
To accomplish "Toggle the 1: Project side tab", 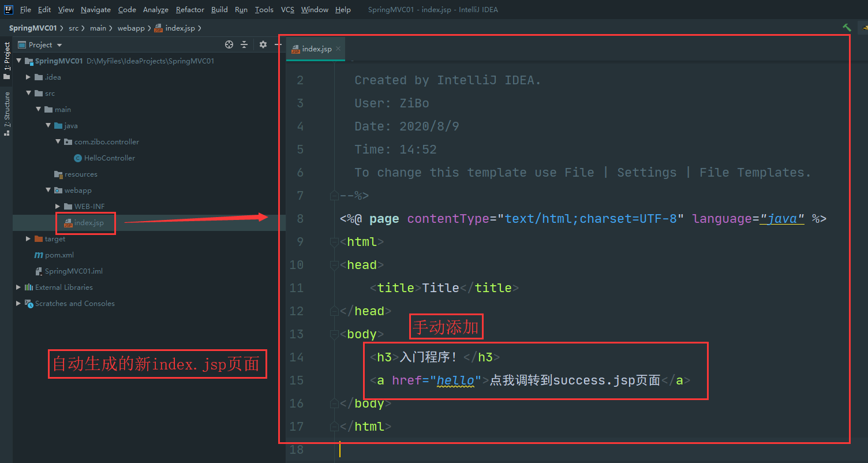I will [x=6, y=61].
